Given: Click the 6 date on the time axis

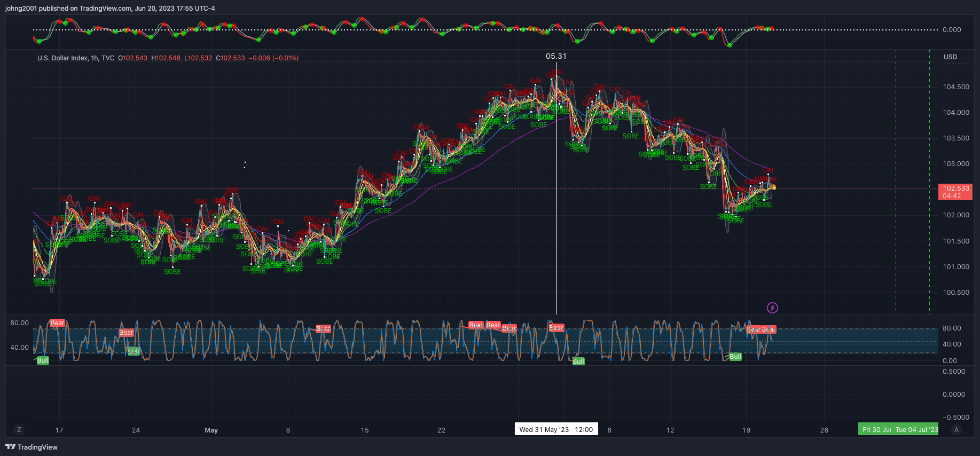Looking at the screenshot, I should (x=609, y=430).
